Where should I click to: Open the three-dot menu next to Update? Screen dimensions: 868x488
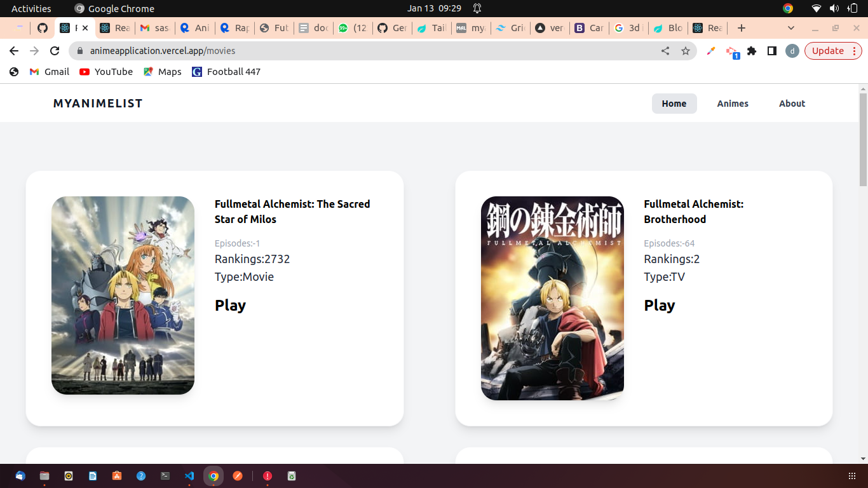click(855, 51)
